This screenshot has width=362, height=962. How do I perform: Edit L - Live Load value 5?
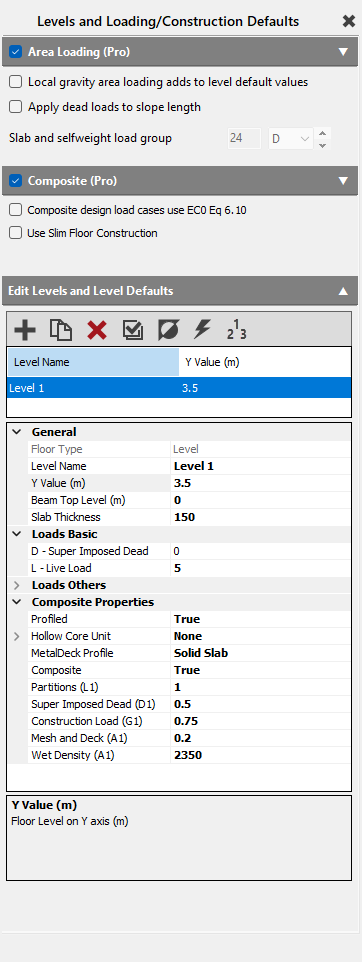click(260, 568)
